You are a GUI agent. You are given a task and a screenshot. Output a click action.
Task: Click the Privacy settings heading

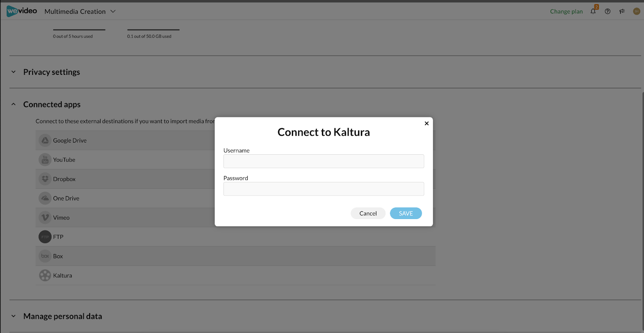point(52,72)
